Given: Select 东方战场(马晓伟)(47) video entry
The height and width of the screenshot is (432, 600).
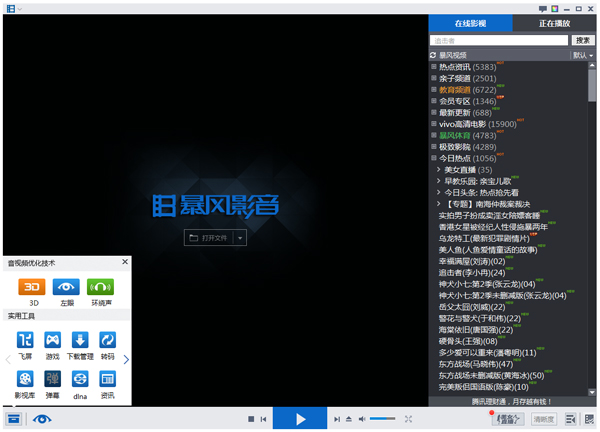Looking at the screenshot, I should (476, 364).
